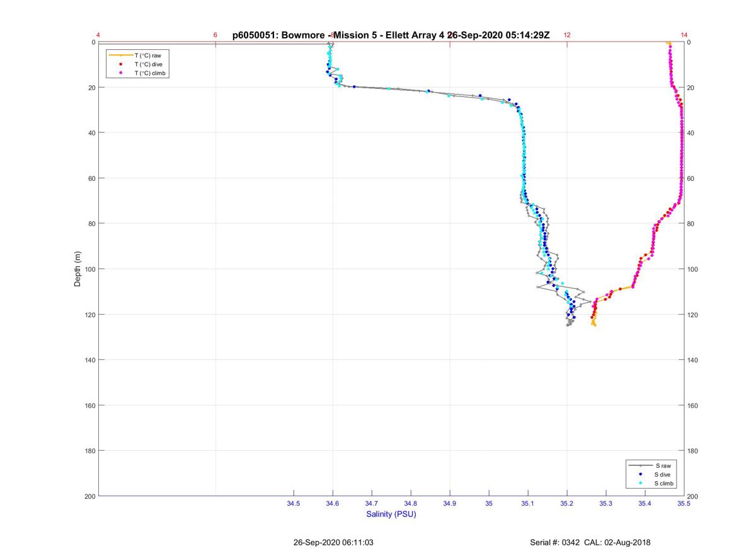Select the 34.8 salinity tick label
756x558 pixels.
(411, 504)
